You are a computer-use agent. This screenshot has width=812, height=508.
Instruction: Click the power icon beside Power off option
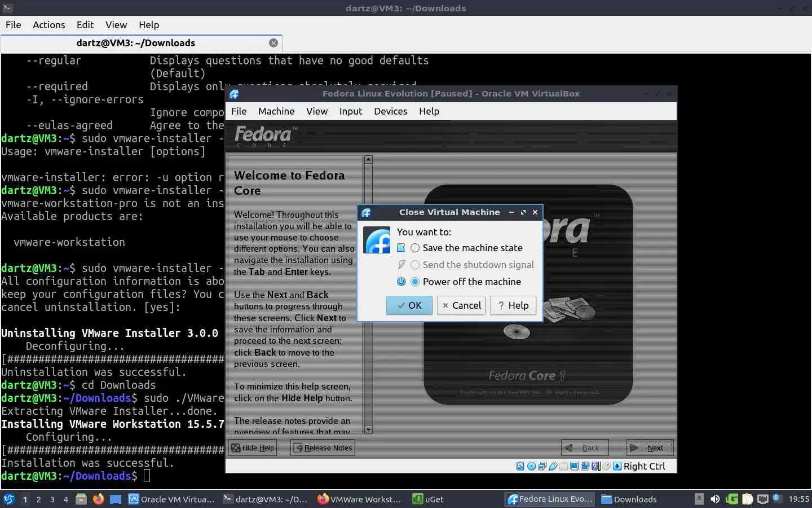(401, 282)
